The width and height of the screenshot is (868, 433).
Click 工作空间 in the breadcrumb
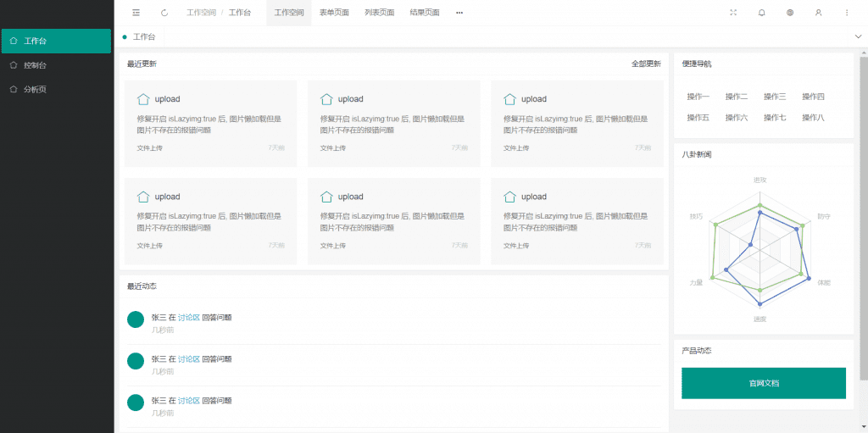202,13
